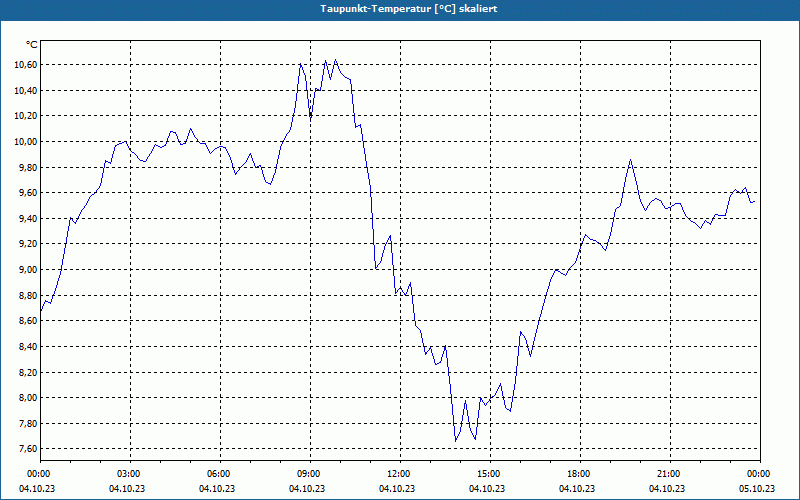The image size is (800, 500).
Task: Select the 10,60 y-axis value
Action: pyautogui.click(x=26, y=65)
